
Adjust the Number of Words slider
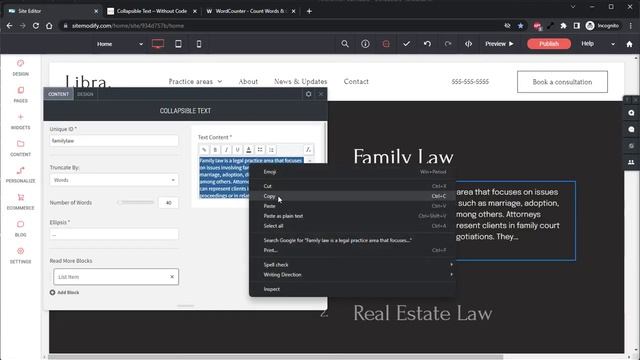(x=136, y=202)
